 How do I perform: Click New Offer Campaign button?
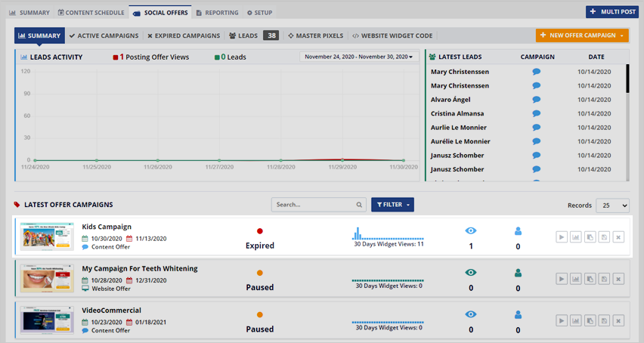pyautogui.click(x=582, y=36)
